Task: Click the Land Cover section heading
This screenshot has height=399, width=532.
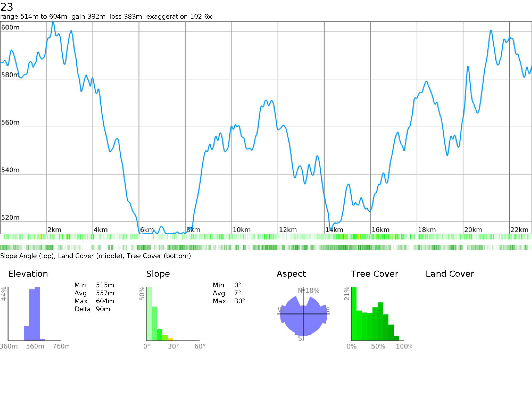Action: point(450,274)
